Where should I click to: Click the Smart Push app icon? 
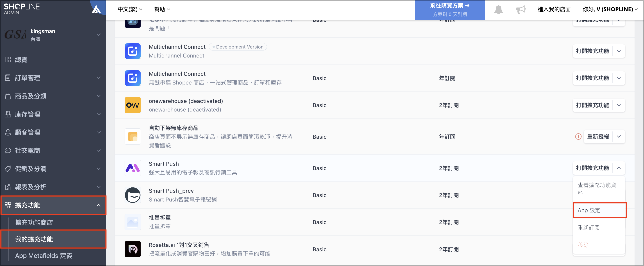(x=132, y=168)
